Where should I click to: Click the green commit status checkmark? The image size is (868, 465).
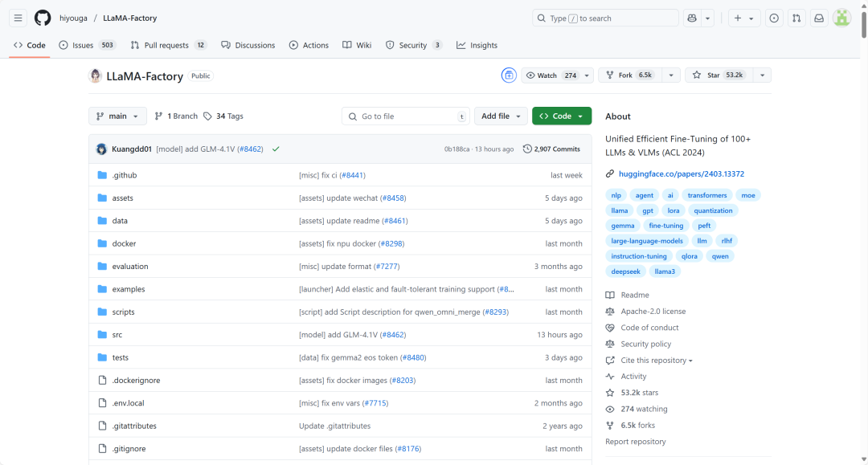coord(276,149)
